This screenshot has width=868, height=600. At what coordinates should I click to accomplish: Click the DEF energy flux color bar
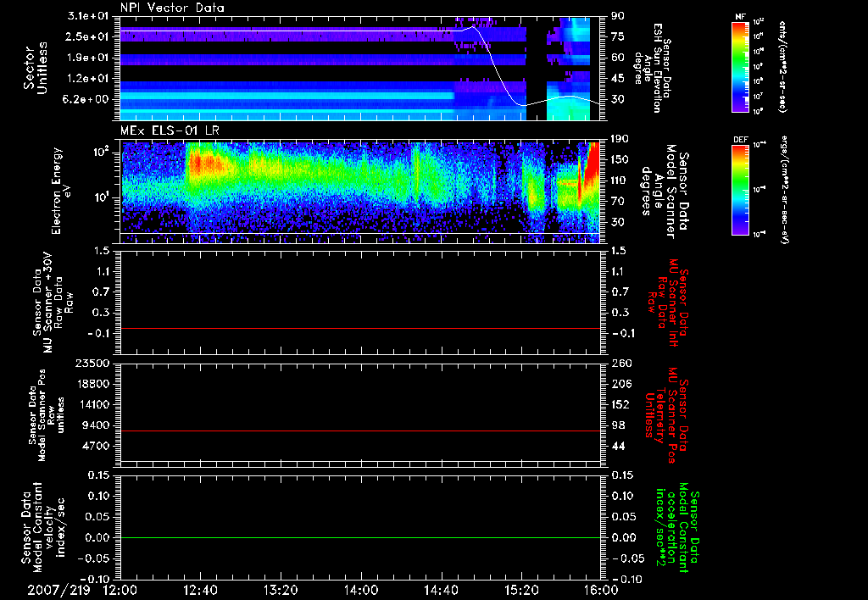tap(741, 190)
